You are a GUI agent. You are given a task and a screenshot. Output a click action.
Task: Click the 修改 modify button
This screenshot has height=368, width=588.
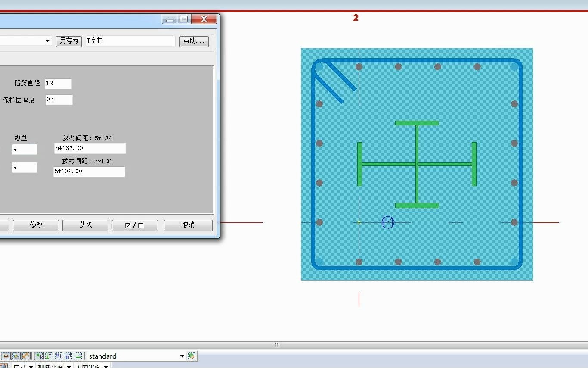[36, 225]
